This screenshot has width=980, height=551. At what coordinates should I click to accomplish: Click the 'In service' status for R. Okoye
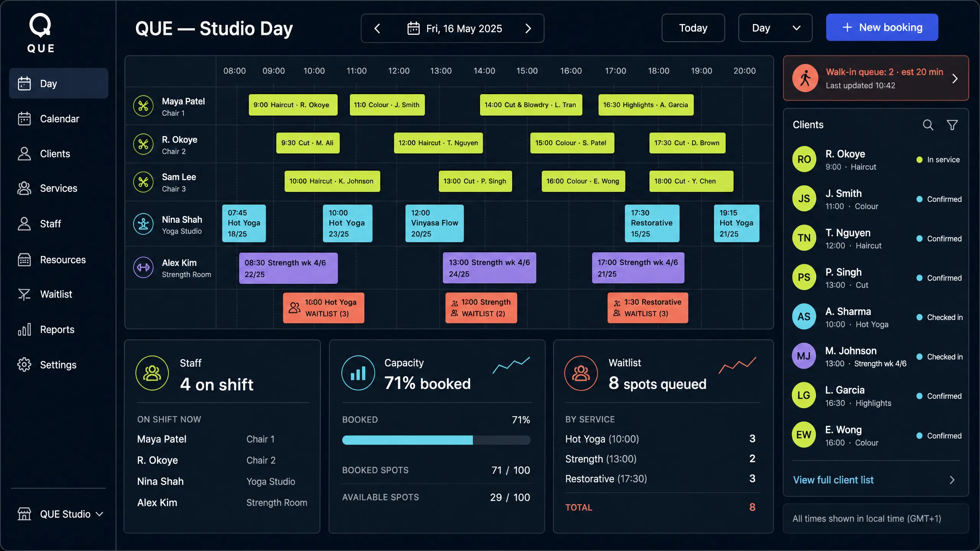point(938,160)
